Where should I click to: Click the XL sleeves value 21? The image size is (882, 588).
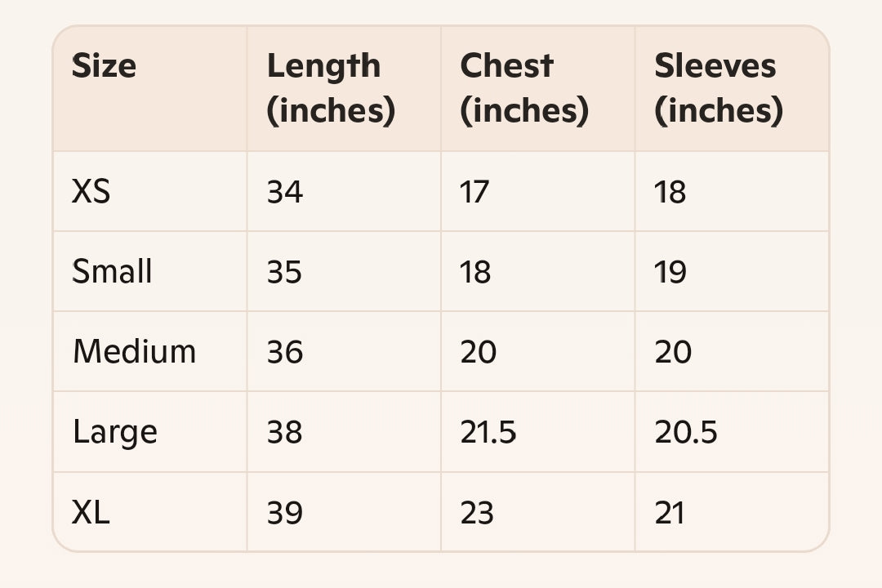[x=670, y=513]
